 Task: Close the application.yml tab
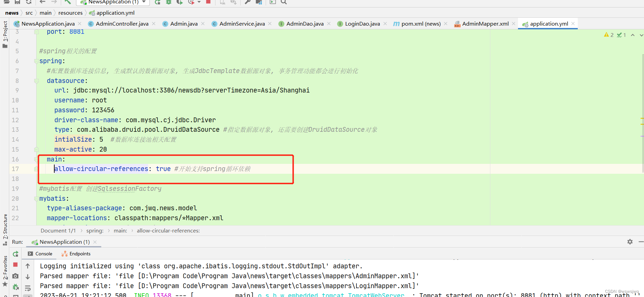tap(573, 24)
